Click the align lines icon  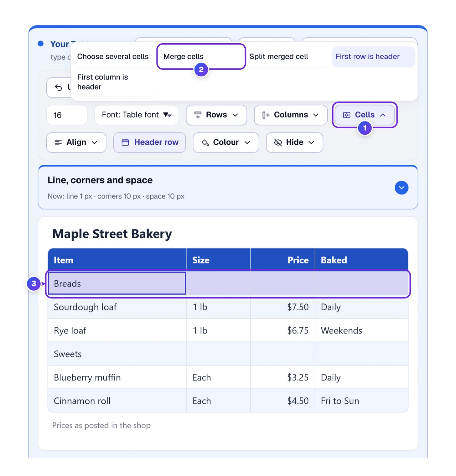pyautogui.click(x=58, y=142)
